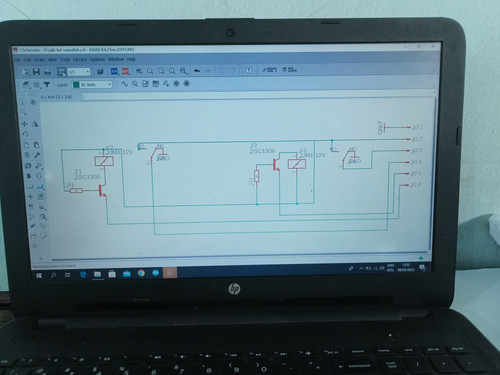
Task: Click the taskbar Search icon
Action: pyautogui.click(x=53, y=275)
